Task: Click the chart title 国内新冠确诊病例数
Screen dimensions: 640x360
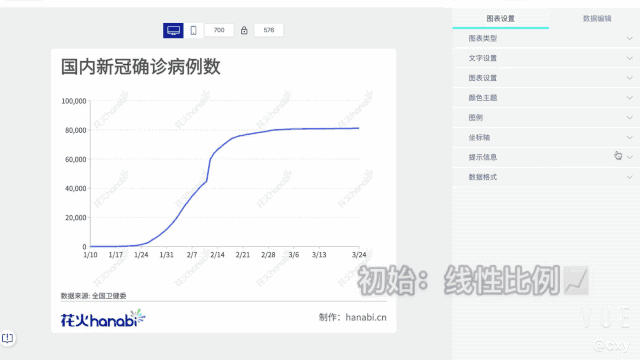Action: click(x=141, y=67)
